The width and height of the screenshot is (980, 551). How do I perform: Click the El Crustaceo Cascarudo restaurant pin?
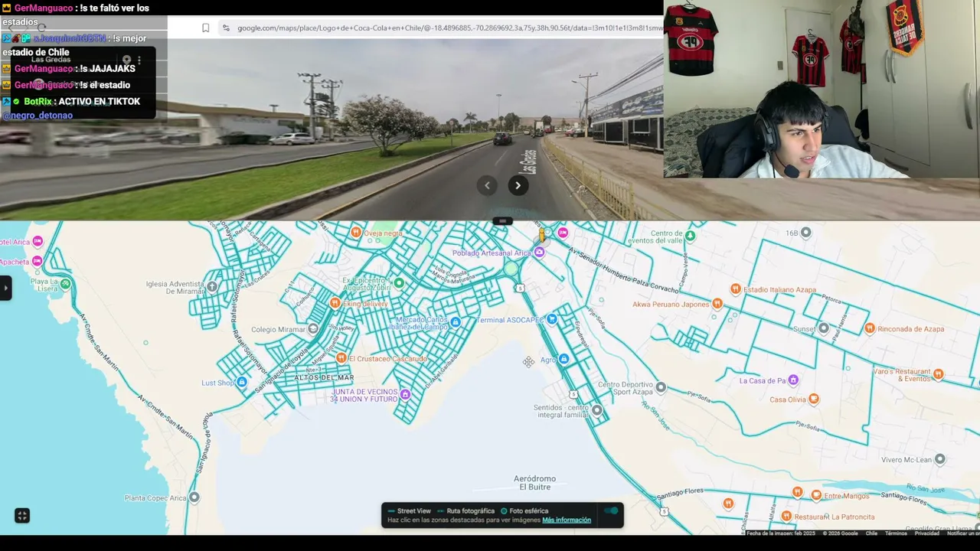coord(341,358)
